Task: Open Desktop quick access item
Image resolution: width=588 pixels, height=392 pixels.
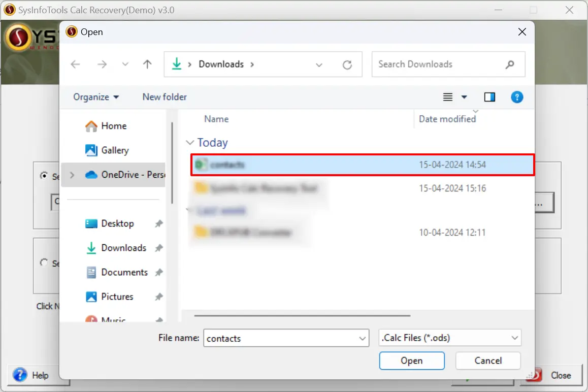Action: pyautogui.click(x=117, y=223)
